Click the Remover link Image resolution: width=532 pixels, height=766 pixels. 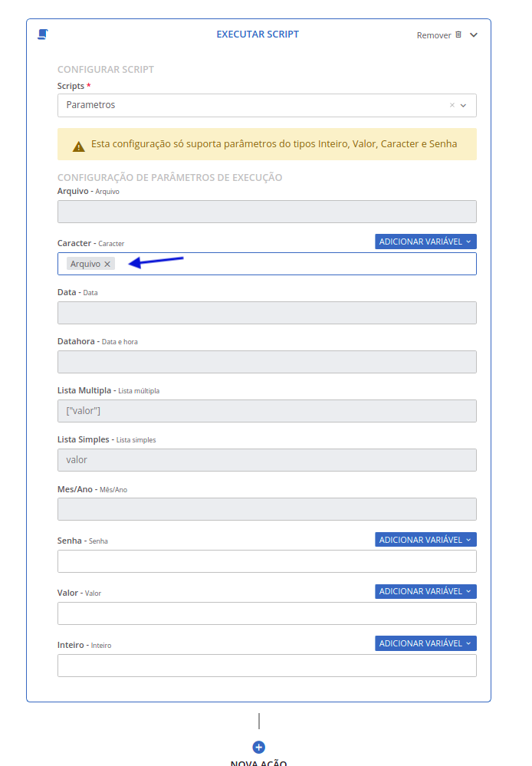click(433, 35)
